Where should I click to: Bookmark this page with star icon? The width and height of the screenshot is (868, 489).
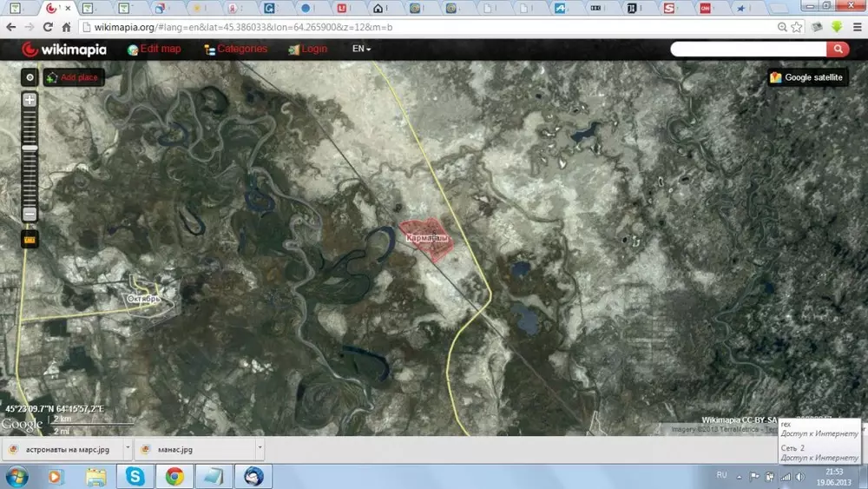click(x=797, y=28)
